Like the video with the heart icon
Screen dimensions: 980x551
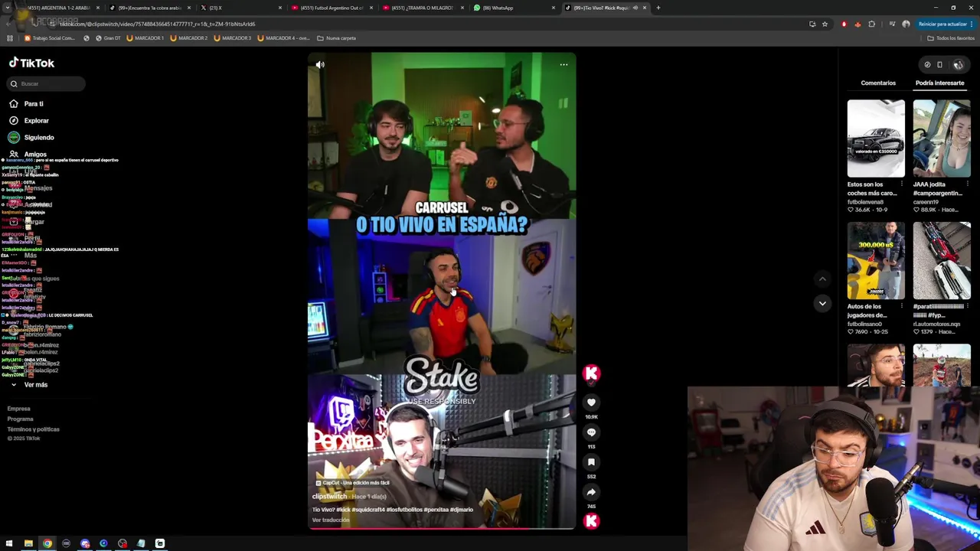click(x=591, y=403)
